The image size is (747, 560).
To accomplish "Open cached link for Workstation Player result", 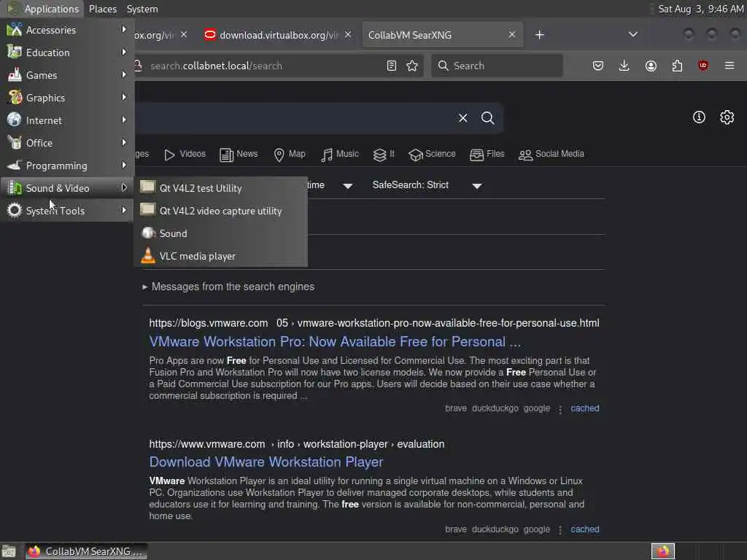I will pyautogui.click(x=584, y=529).
